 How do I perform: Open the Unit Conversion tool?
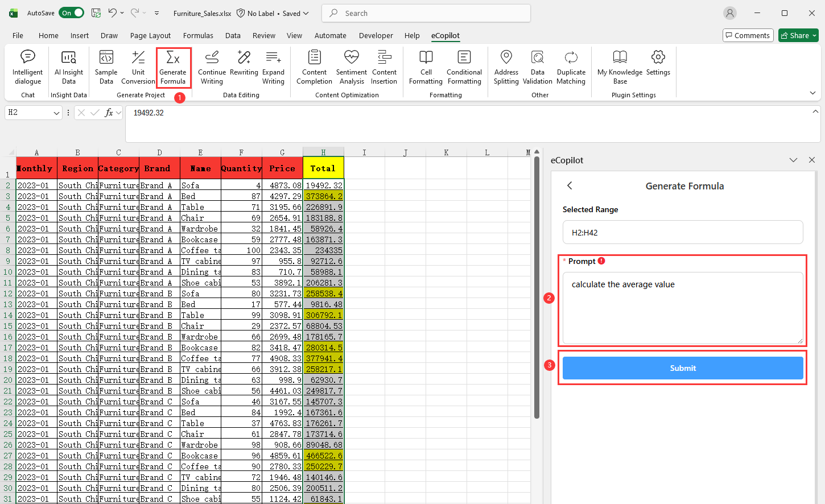[138, 67]
